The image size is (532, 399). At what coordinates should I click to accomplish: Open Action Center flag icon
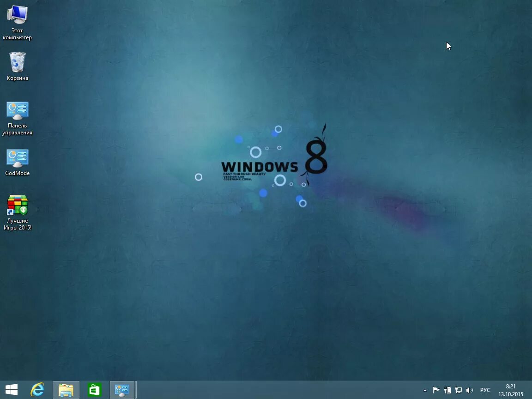[x=436, y=390]
